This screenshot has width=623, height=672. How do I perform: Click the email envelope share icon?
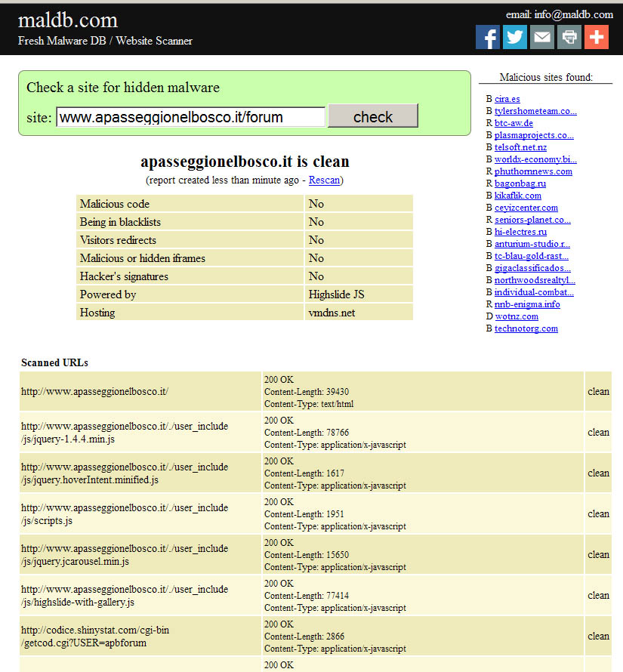pyautogui.click(x=542, y=37)
